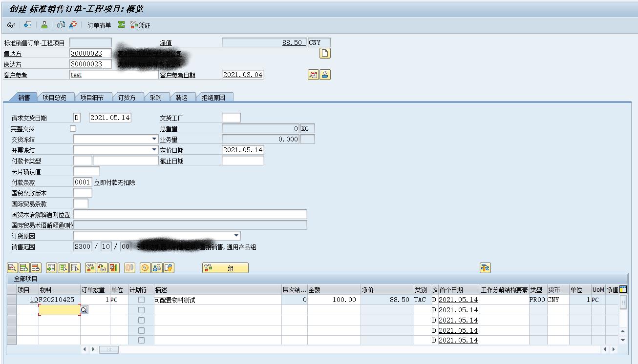Click the 客户参考日期 label link
The height and width of the screenshot is (364, 638).
click(178, 75)
